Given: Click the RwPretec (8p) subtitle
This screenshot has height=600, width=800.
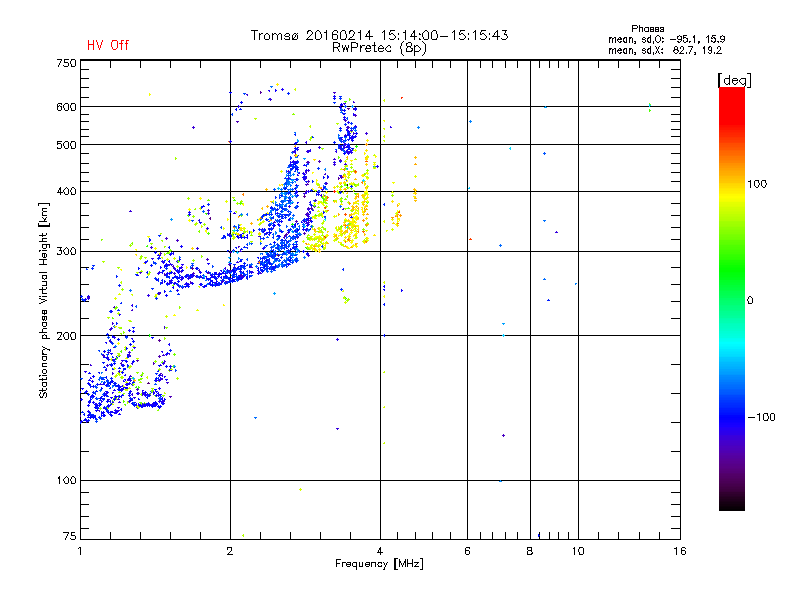Looking at the screenshot, I should tap(380, 48).
